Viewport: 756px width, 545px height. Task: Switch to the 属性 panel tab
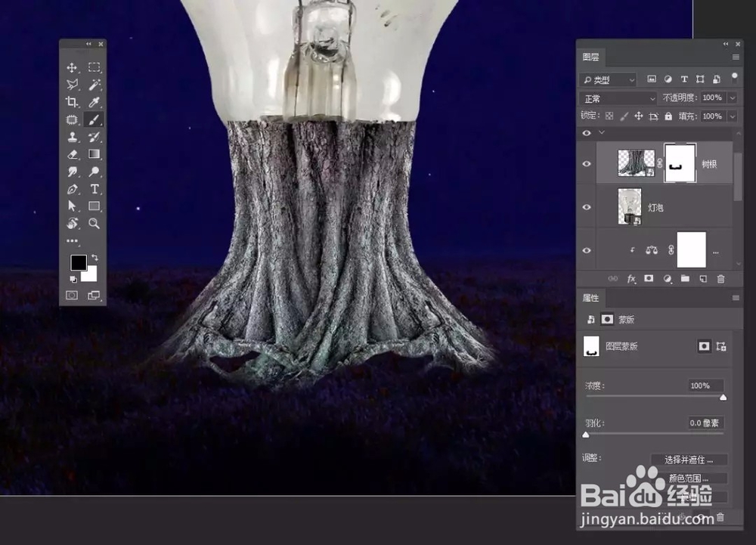click(x=592, y=298)
